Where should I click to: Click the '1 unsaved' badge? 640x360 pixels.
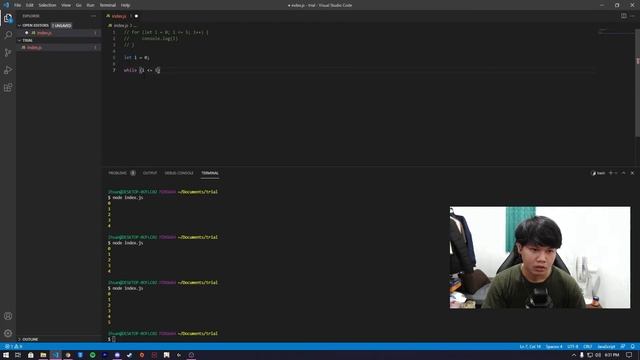[62, 25]
